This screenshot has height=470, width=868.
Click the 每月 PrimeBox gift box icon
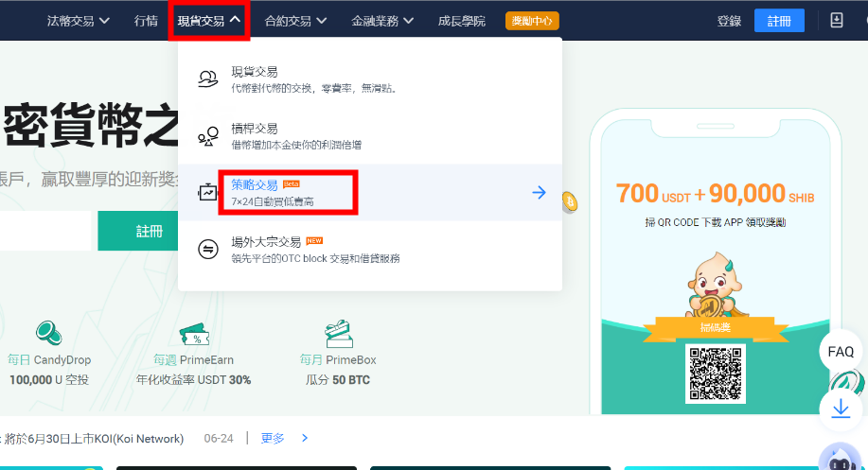coord(338,334)
